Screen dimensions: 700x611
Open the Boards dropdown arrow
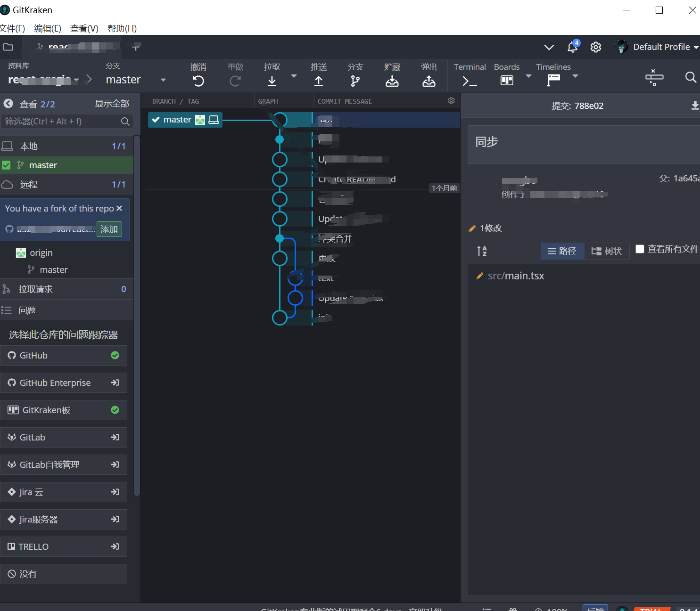pos(528,76)
